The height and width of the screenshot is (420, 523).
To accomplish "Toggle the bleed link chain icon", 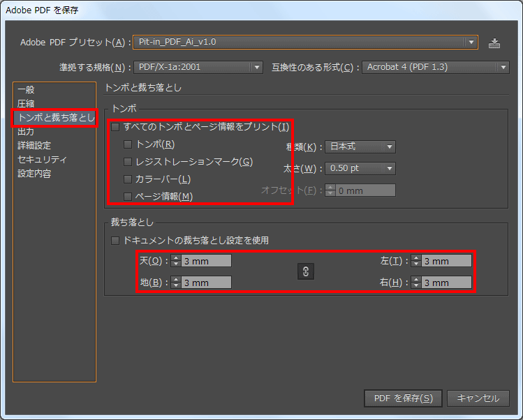I will point(306,271).
